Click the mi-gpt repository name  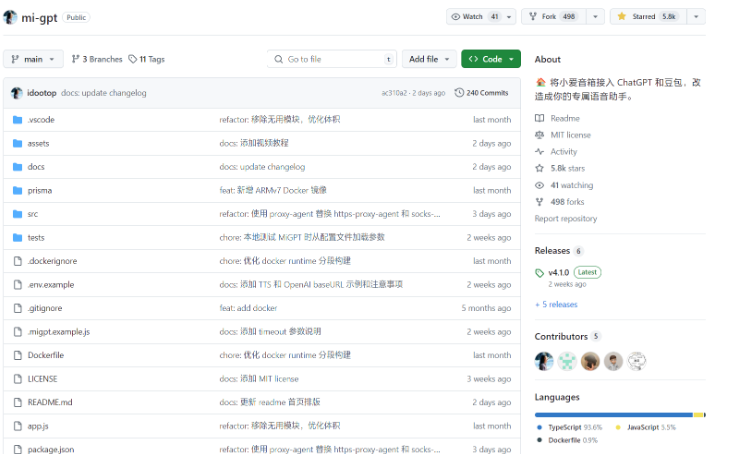tap(39, 18)
